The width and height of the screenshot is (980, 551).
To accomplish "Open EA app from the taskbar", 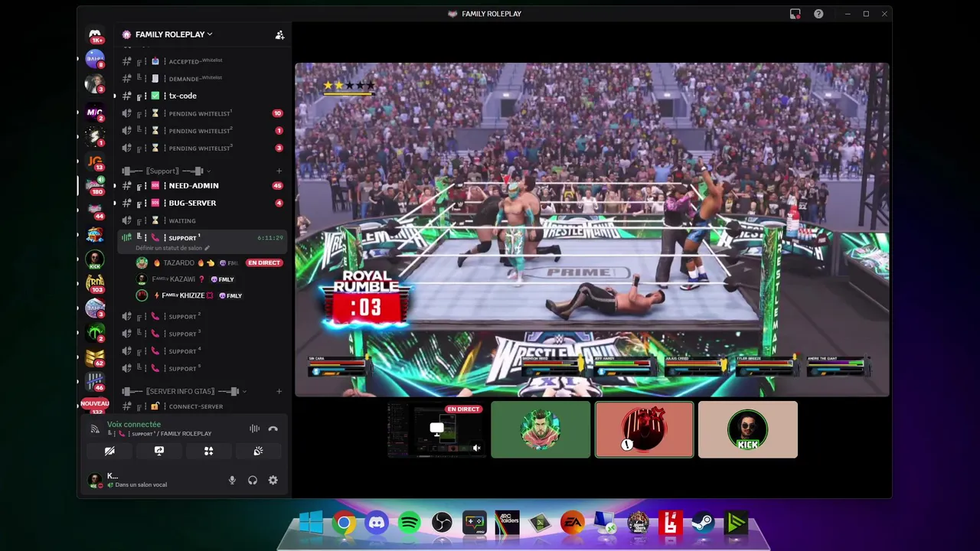I will [x=573, y=523].
